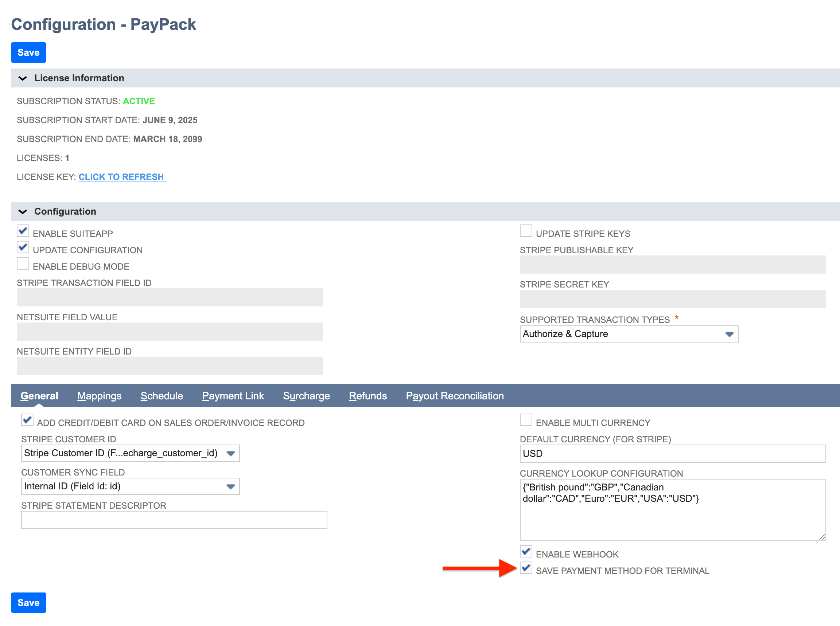Open the STRIPE CUSTOMER ID dropdown
840x626 pixels.
[x=231, y=453]
